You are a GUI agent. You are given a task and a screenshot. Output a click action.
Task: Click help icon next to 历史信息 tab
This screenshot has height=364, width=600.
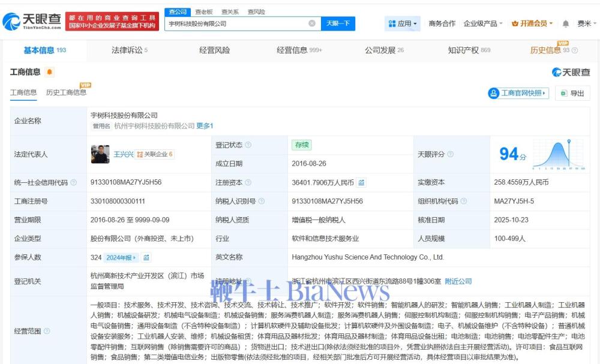[575, 50]
